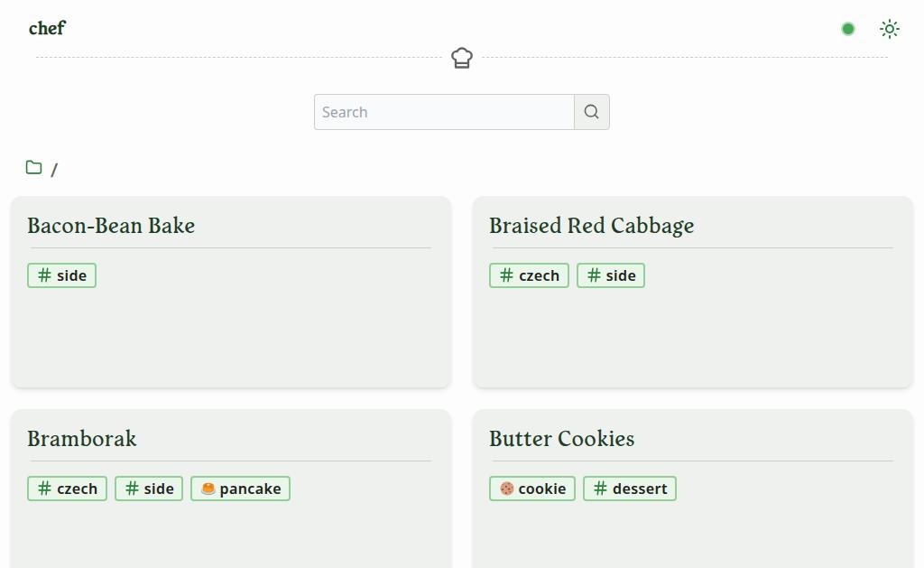The height and width of the screenshot is (568, 924).
Task: Open the Butter Cookies recipe
Action: [x=561, y=438]
